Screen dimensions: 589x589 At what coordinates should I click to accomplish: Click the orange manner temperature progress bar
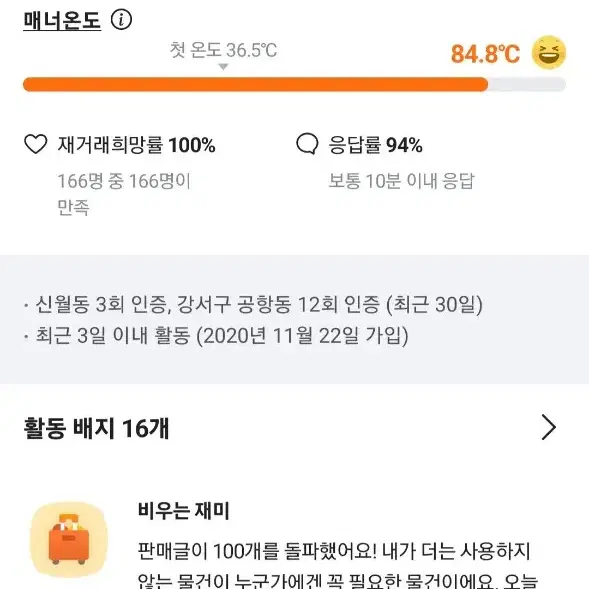pos(255,84)
